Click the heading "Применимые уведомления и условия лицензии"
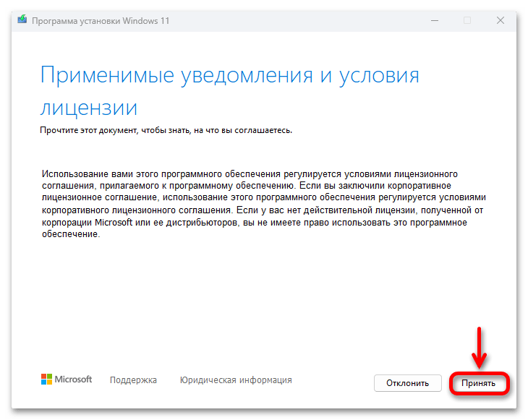528x420 pixels. click(x=230, y=91)
